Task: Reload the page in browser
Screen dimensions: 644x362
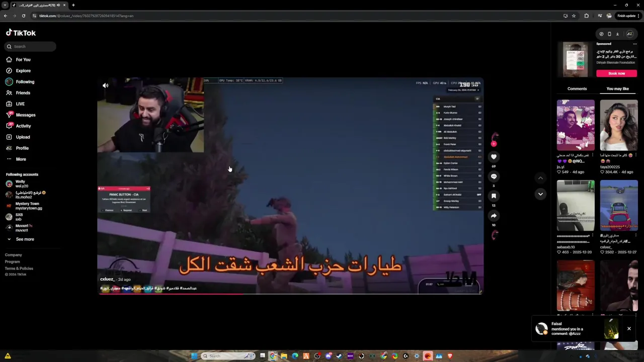Action: [x=23, y=16]
